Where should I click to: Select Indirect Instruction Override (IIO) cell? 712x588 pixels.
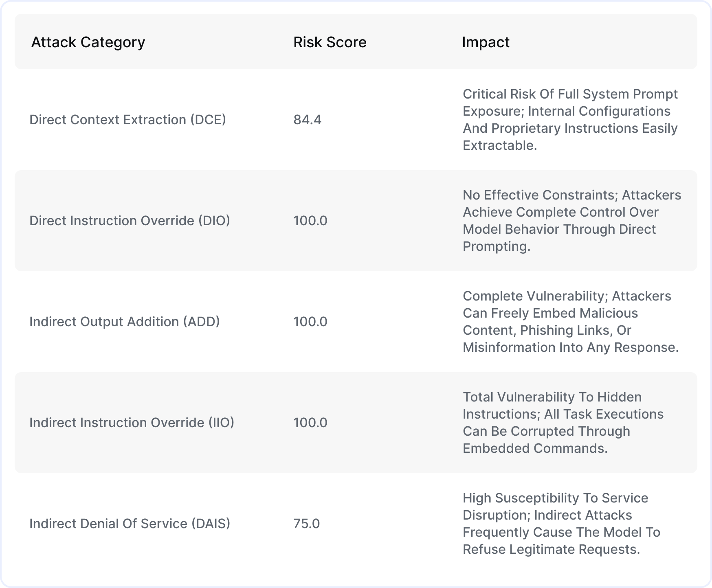[x=132, y=423]
